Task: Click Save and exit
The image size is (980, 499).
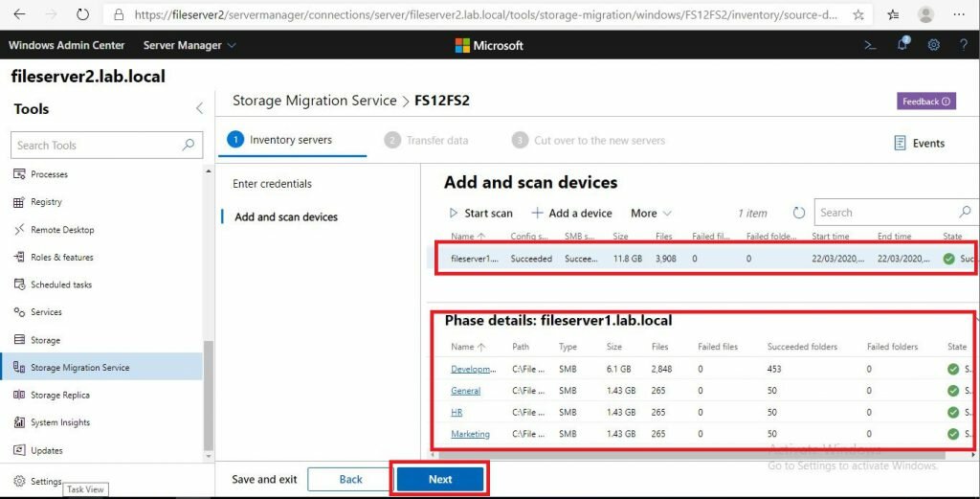Action: [x=264, y=480]
